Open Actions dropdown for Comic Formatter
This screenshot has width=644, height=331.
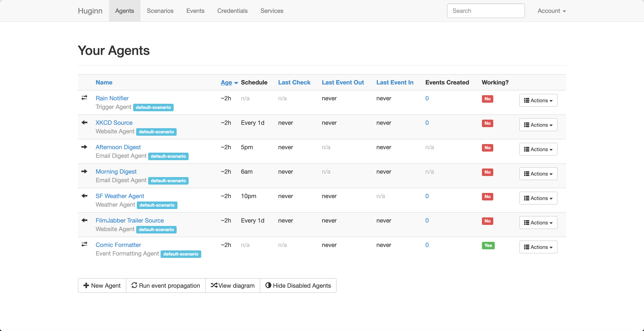point(538,247)
